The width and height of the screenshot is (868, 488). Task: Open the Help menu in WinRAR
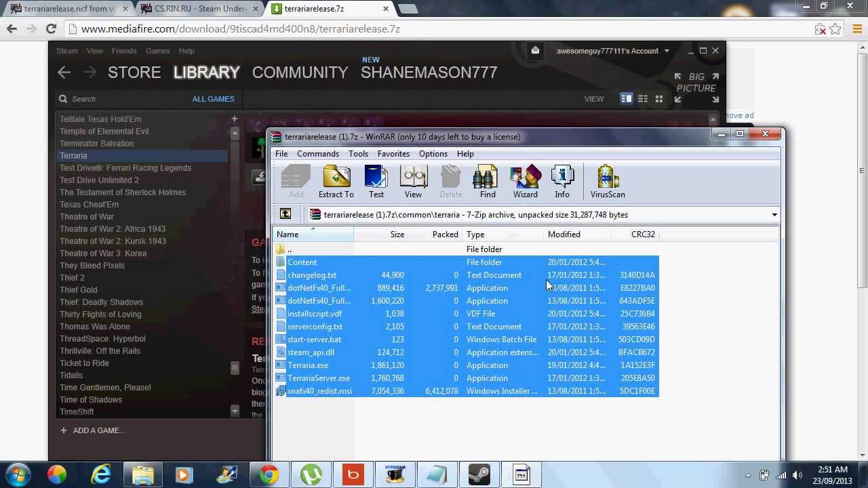pos(465,154)
